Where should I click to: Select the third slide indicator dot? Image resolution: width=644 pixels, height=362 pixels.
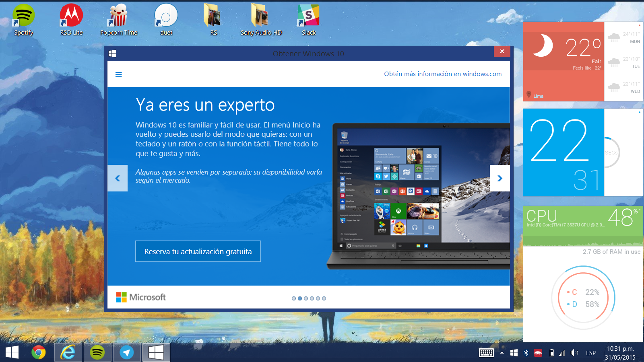click(306, 298)
